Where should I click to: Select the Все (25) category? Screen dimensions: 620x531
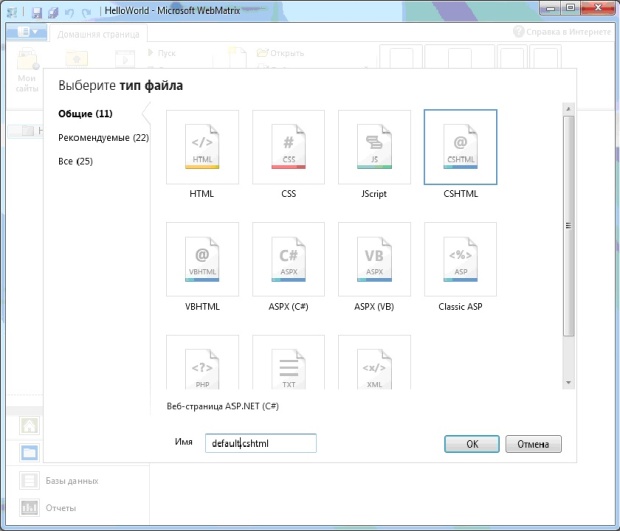point(76,161)
